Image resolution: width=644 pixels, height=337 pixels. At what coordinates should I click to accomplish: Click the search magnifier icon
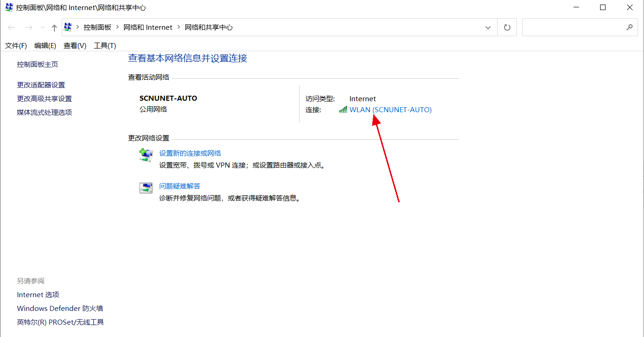point(629,27)
